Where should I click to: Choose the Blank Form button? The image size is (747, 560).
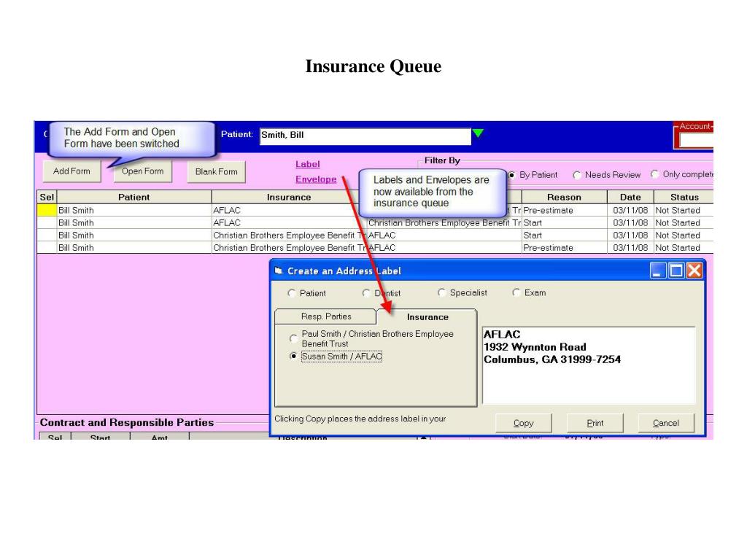216,171
